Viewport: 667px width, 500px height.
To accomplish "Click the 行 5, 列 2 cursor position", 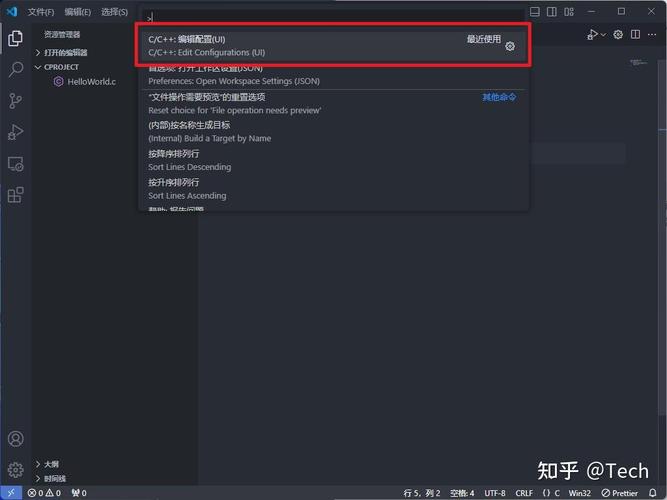I will click(422, 493).
